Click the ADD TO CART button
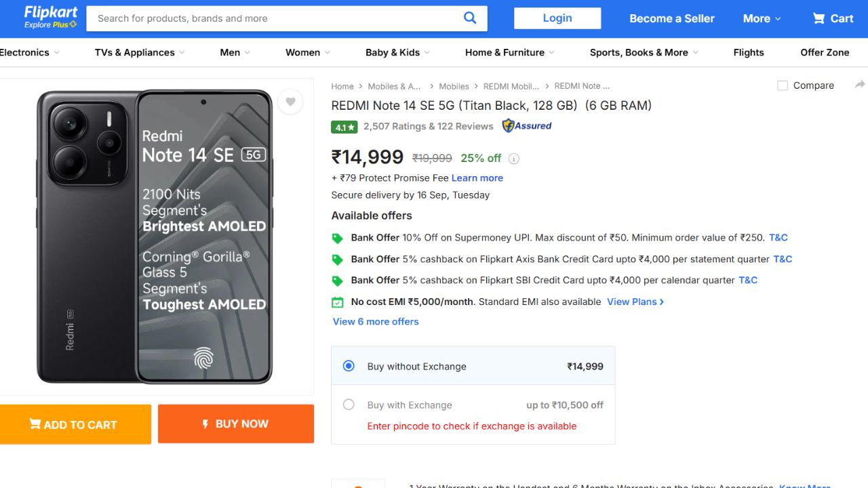This screenshot has width=868, height=488. (x=74, y=424)
